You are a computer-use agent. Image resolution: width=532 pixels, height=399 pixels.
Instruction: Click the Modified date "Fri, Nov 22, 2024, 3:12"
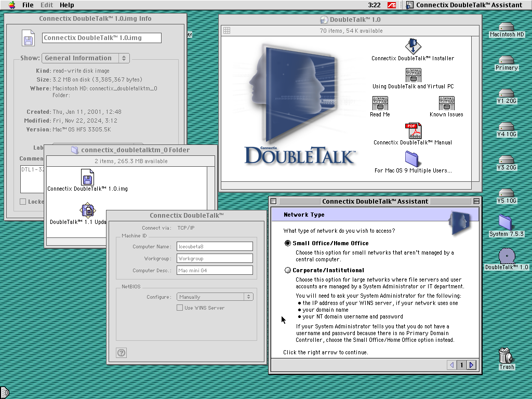click(85, 121)
